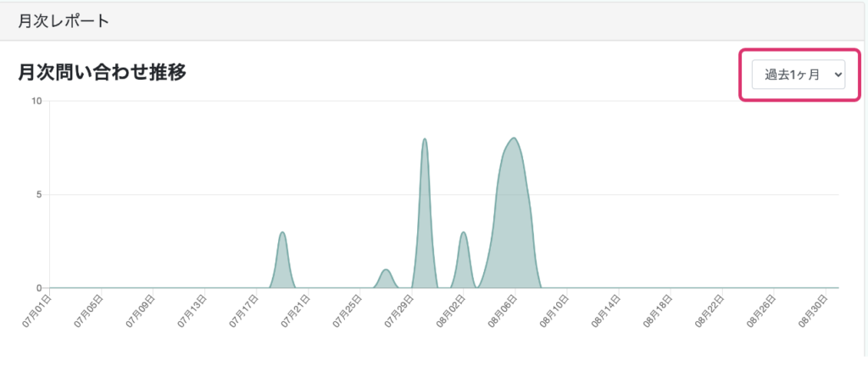Click the 08月18日 x-axis label
868x372 pixels.
coord(658,310)
